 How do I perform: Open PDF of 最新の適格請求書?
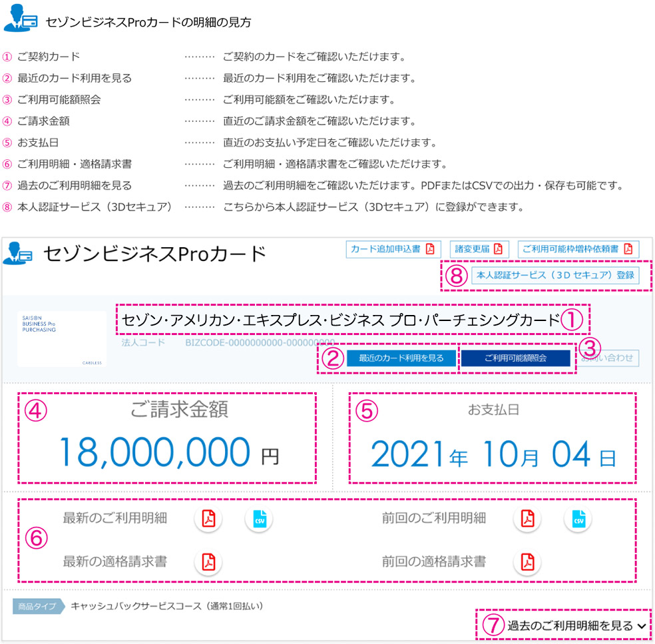tap(208, 562)
